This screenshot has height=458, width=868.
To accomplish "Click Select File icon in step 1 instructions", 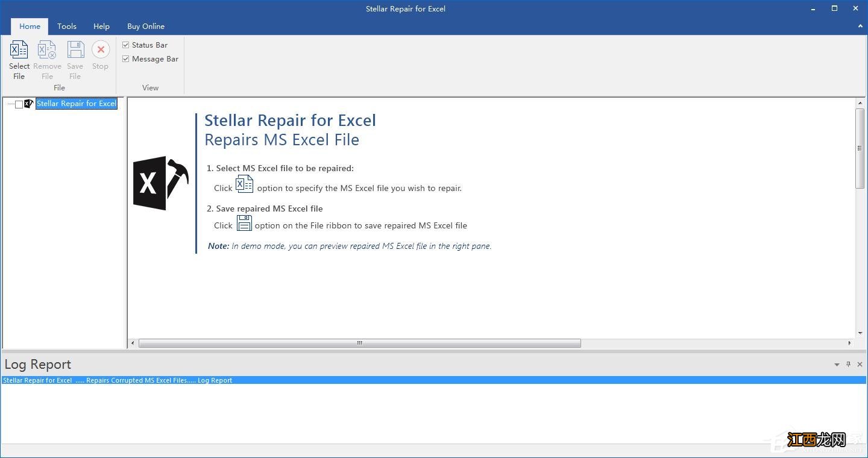I will (244, 184).
